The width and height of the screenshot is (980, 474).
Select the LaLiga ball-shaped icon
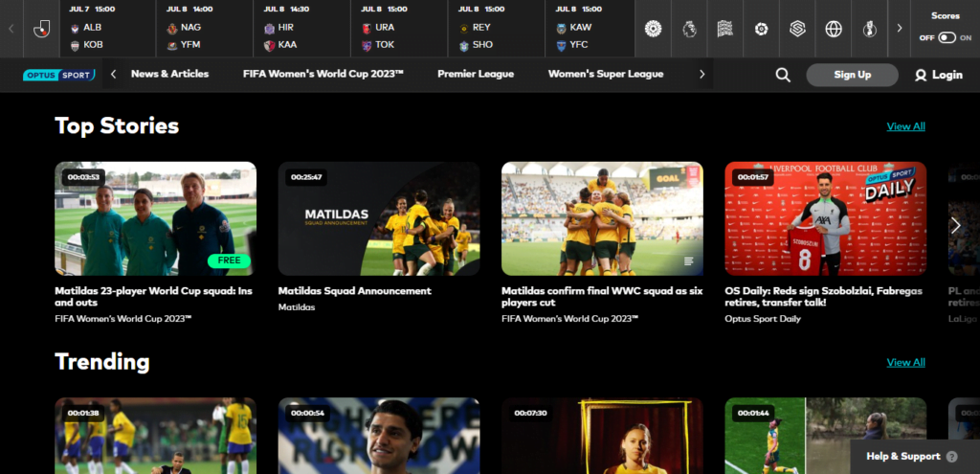pos(761,29)
